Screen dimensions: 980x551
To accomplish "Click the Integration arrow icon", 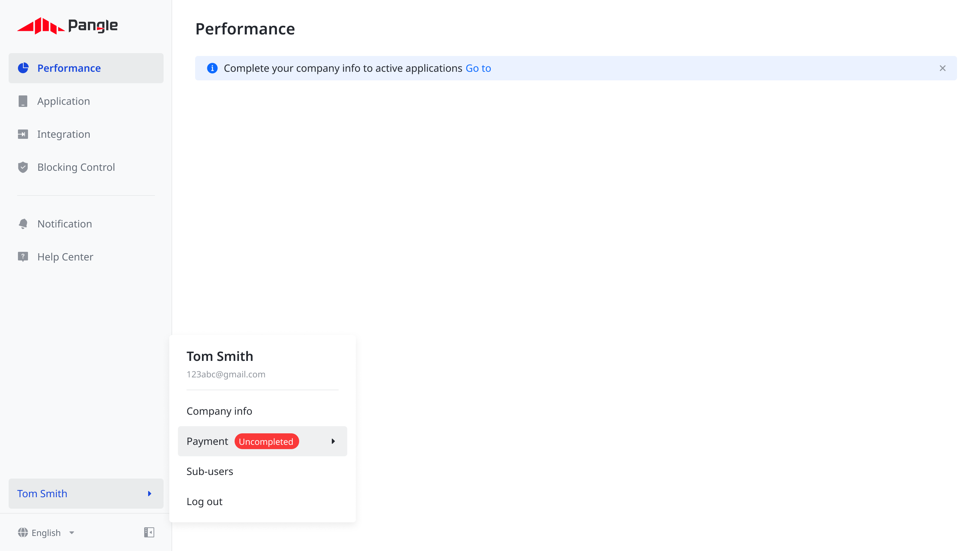I will pos(23,134).
